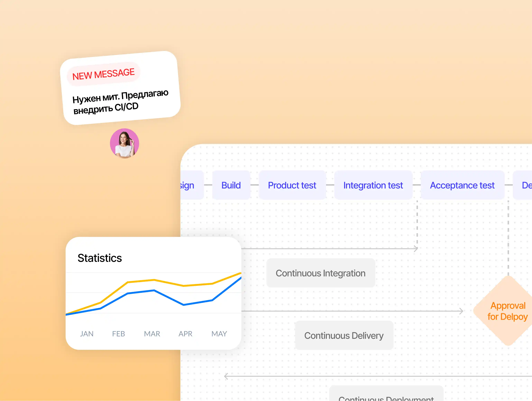Click the Continuous Delivery label box
532x401 pixels.
click(x=344, y=335)
